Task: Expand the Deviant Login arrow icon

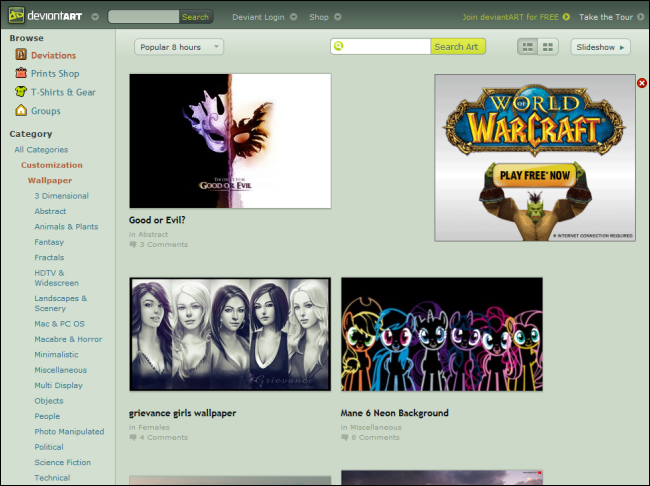Action: coord(293,17)
